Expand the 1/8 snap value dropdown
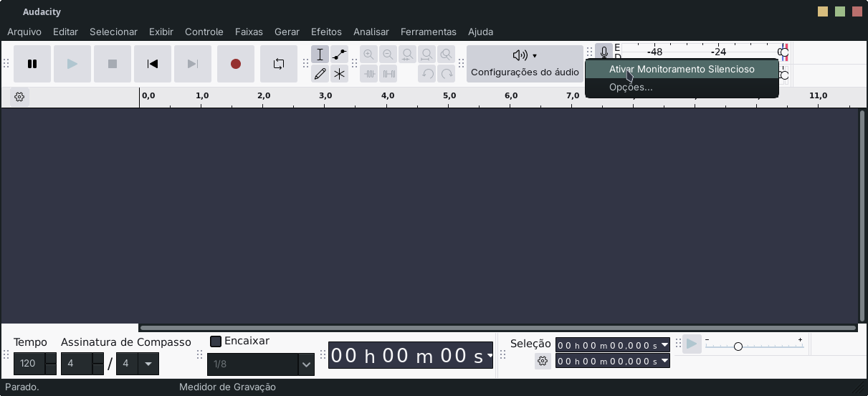Viewport: 868px width, 396px height. pyautogui.click(x=306, y=364)
